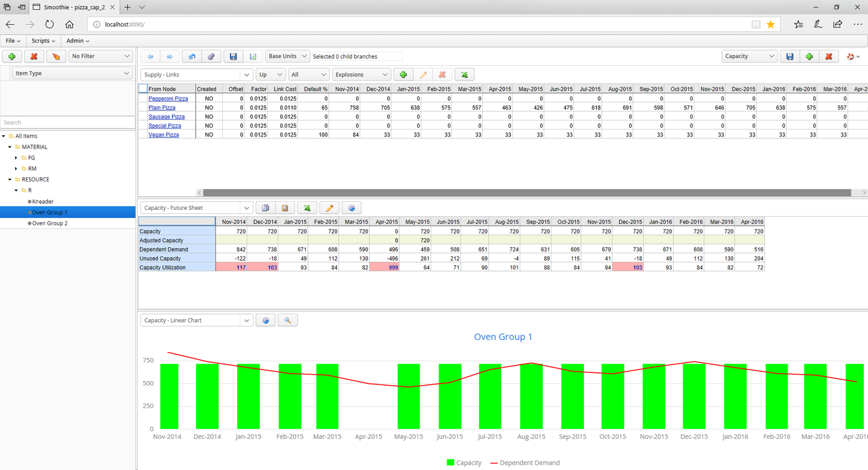868x470 pixels.
Task: Expand the MATERIAL folder in the tree
Action: click(9, 146)
